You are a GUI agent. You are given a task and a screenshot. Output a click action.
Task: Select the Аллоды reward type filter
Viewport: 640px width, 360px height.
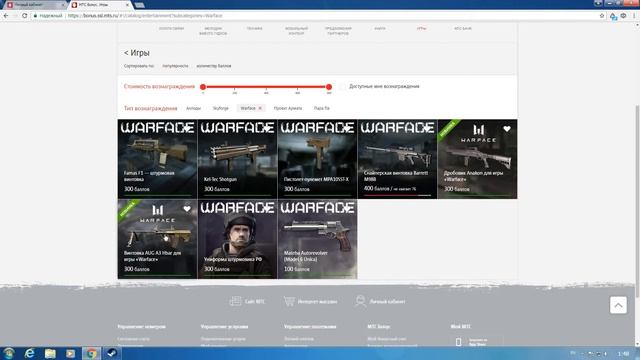[x=193, y=108]
